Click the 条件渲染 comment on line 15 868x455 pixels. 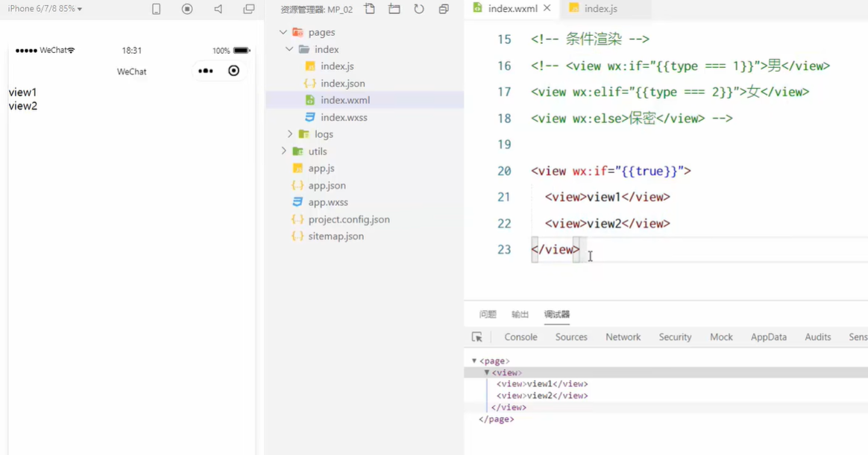[x=590, y=40]
